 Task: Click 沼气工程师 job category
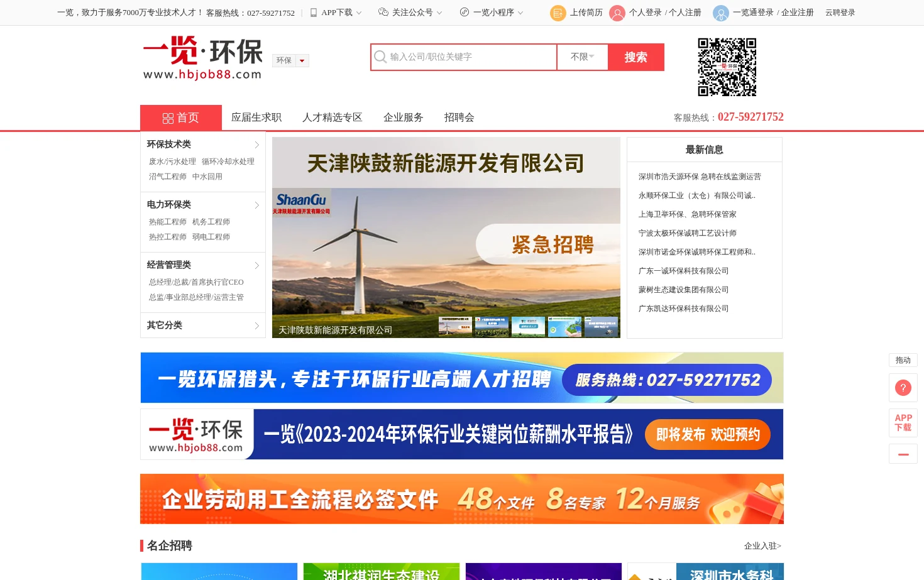pyautogui.click(x=168, y=177)
